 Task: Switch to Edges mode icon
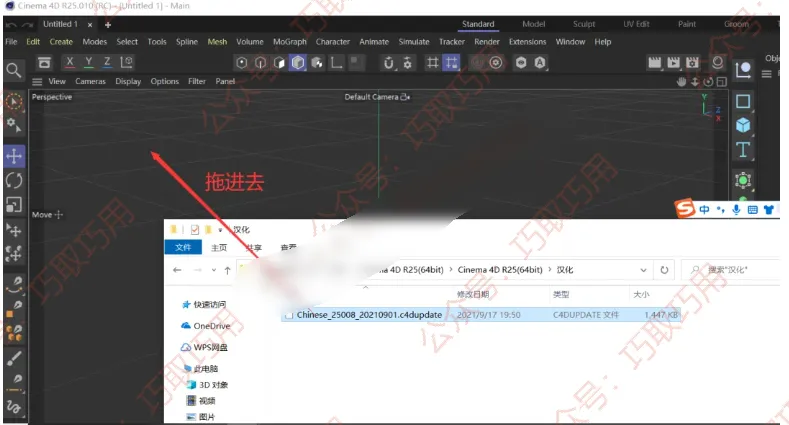pyautogui.click(x=260, y=62)
